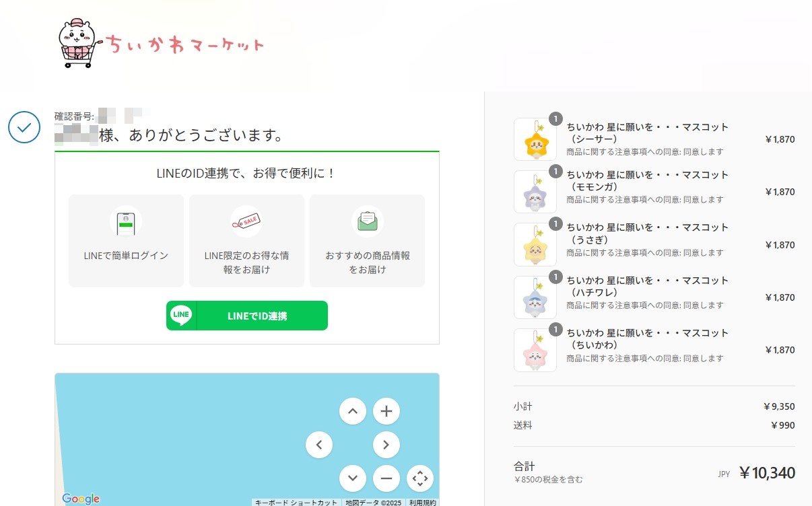Click the うさぎ mascot thumbnail
This screenshot has width=812, height=506.
(x=535, y=245)
